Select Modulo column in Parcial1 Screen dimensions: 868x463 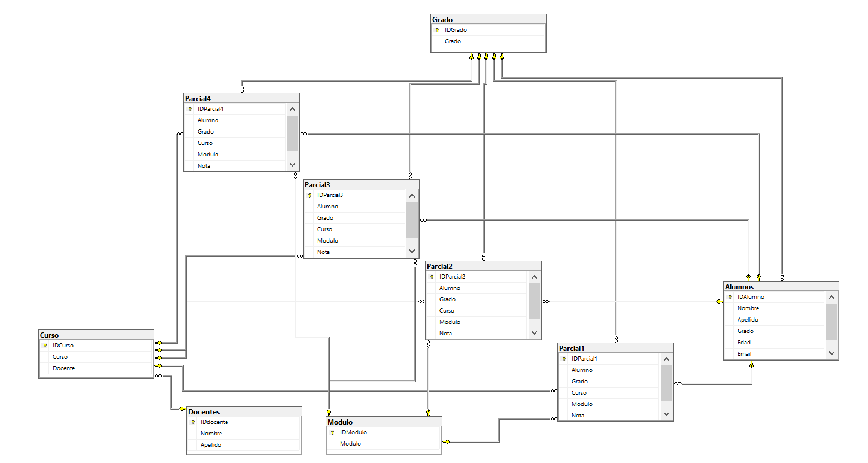609,404
